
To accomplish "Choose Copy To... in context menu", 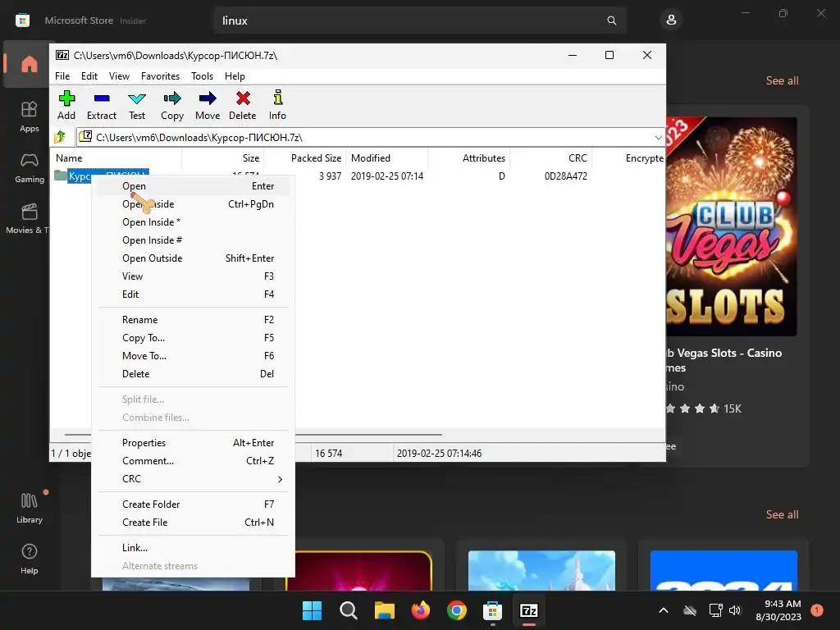I will pos(193,337).
